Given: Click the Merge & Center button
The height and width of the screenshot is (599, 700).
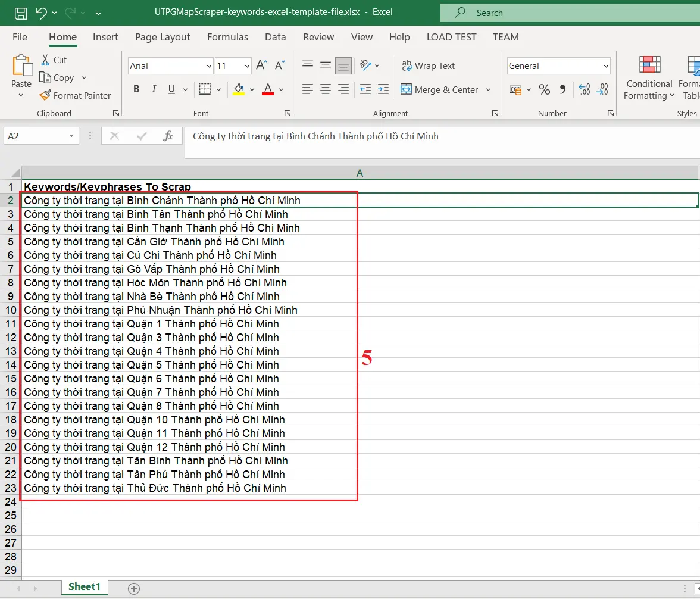Looking at the screenshot, I should coord(440,89).
